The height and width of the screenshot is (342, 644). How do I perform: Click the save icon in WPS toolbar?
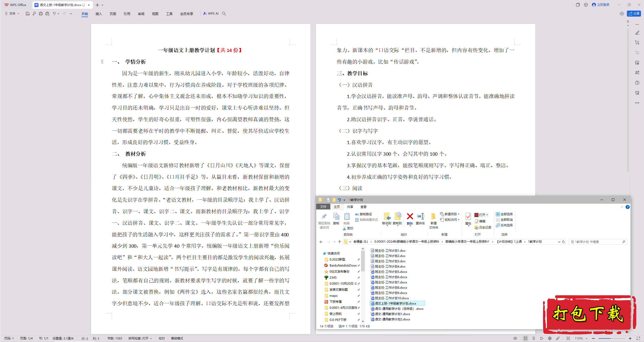[28, 14]
